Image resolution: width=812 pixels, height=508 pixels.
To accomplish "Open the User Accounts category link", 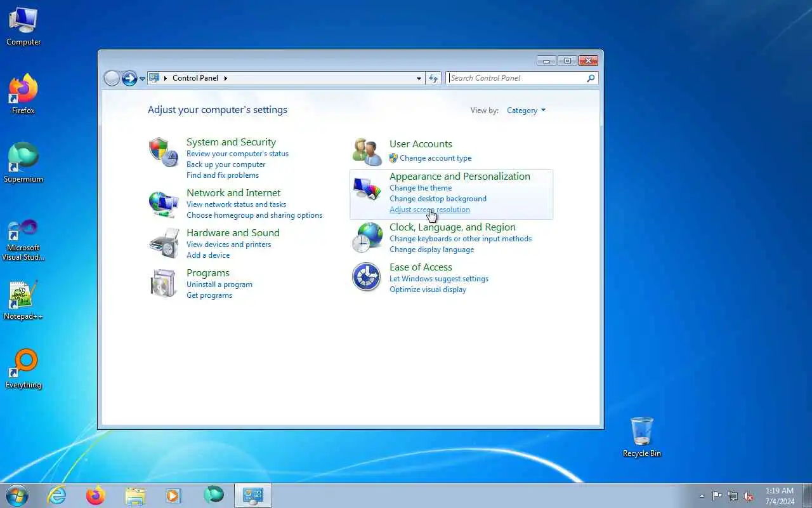I will (x=421, y=144).
